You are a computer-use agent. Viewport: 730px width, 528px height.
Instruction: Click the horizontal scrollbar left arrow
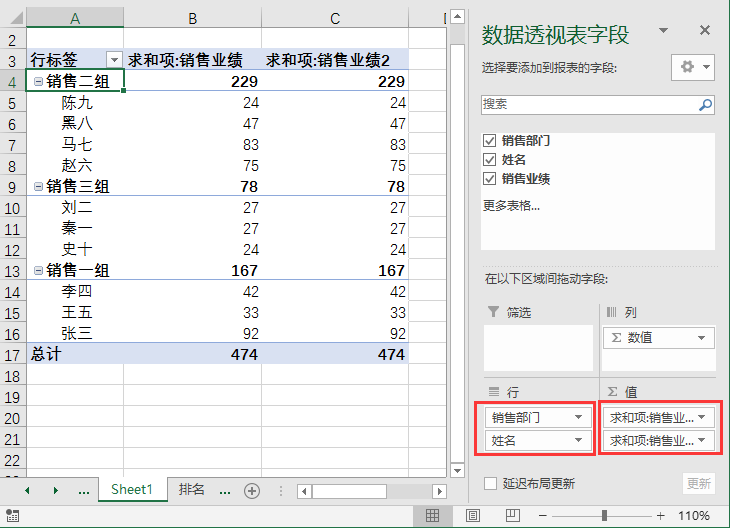[304, 491]
